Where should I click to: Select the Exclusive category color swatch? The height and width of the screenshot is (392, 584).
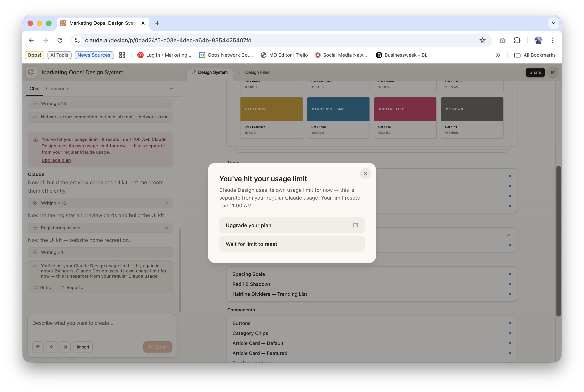271,110
